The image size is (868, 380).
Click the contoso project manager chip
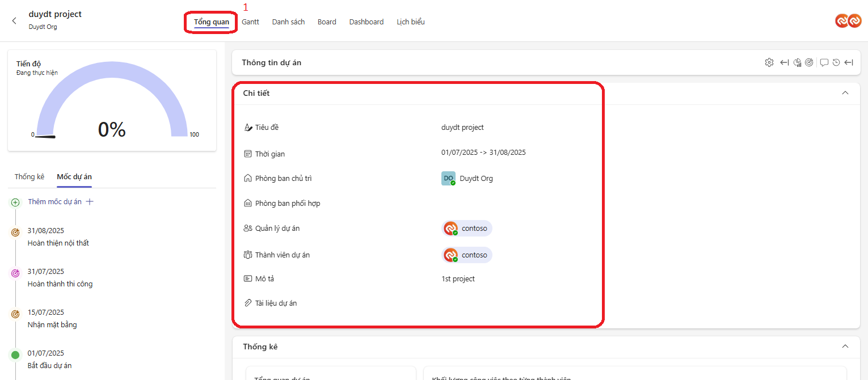coord(467,228)
